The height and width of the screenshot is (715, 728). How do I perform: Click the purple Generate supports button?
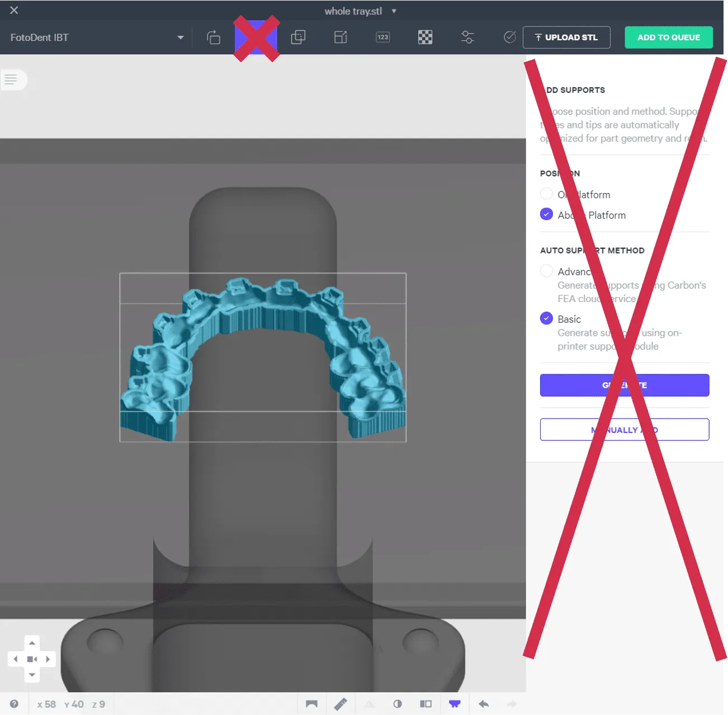pyautogui.click(x=625, y=385)
